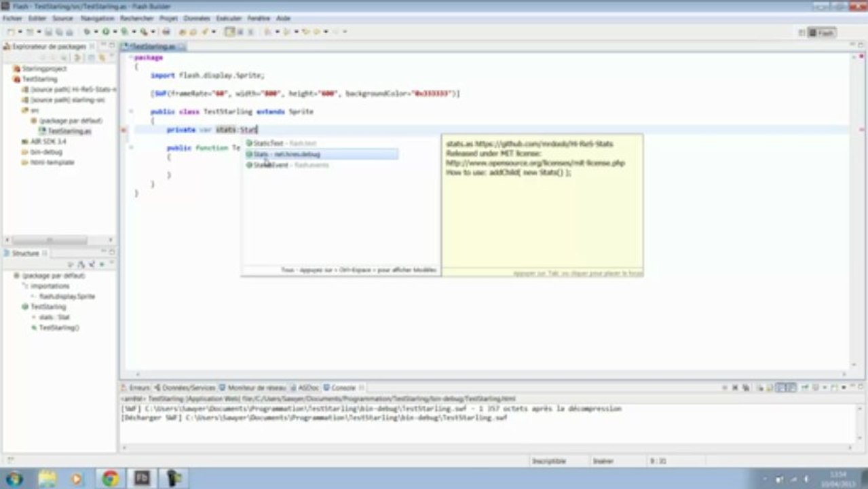Click the media player taskbar icon
The height and width of the screenshot is (489, 868).
pyautogui.click(x=76, y=478)
